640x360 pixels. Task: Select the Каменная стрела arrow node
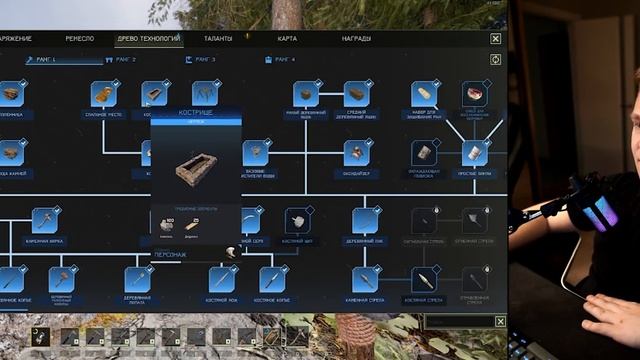point(365,280)
